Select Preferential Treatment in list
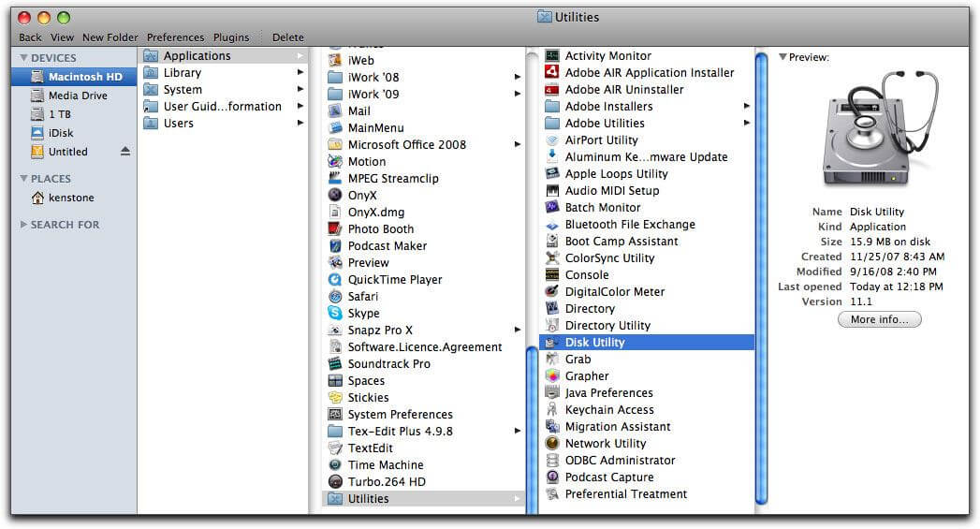 pyautogui.click(x=646, y=494)
